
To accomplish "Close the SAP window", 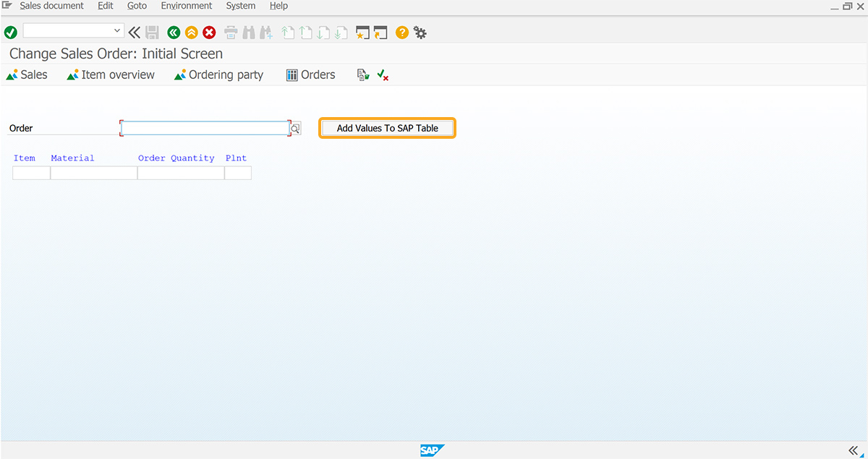I will (x=860, y=7).
